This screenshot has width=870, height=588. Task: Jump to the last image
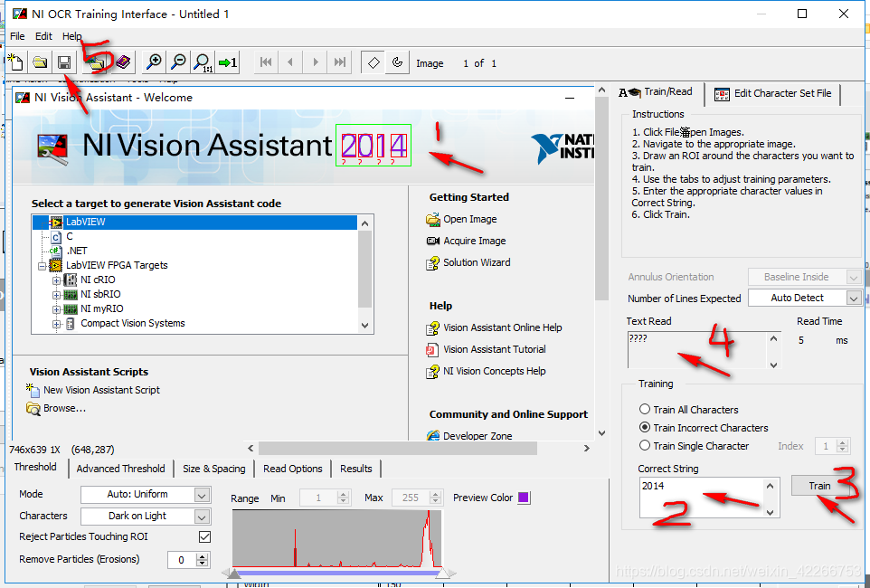339,62
